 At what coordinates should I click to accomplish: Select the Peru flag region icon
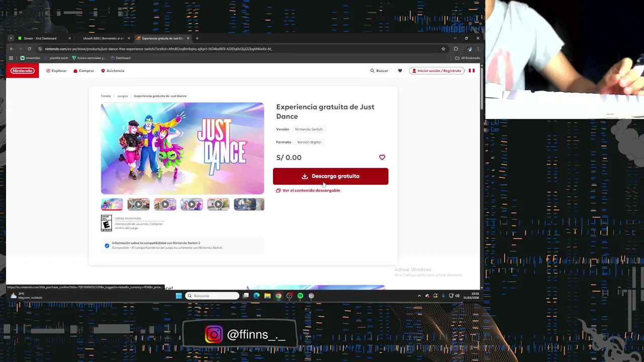pyautogui.click(x=472, y=71)
